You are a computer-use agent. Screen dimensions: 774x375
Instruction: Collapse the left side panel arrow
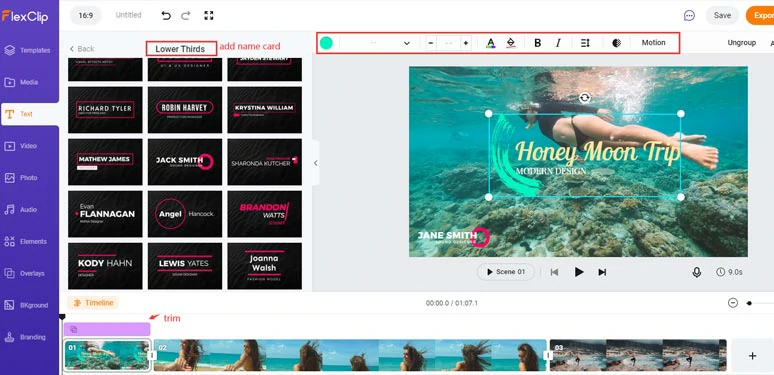tap(315, 163)
